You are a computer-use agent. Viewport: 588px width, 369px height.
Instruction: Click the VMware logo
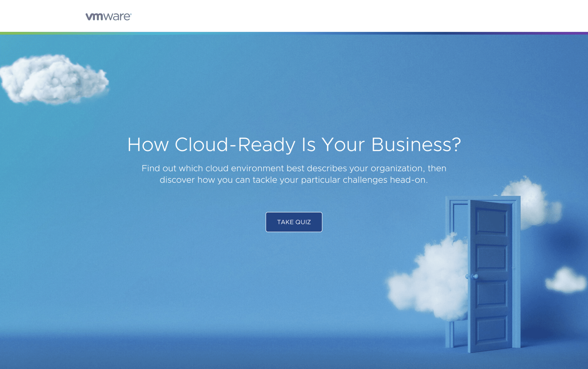108,17
